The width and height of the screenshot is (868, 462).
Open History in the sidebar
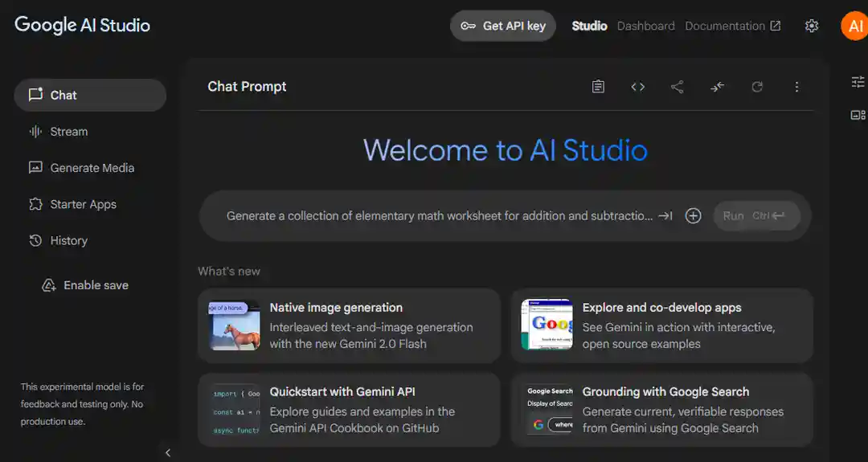[90, 241]
